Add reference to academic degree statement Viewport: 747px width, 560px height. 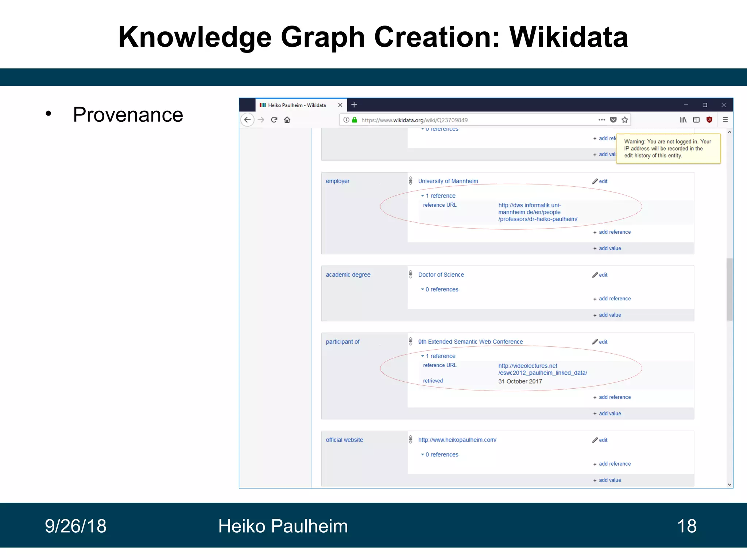pos(612,299)
